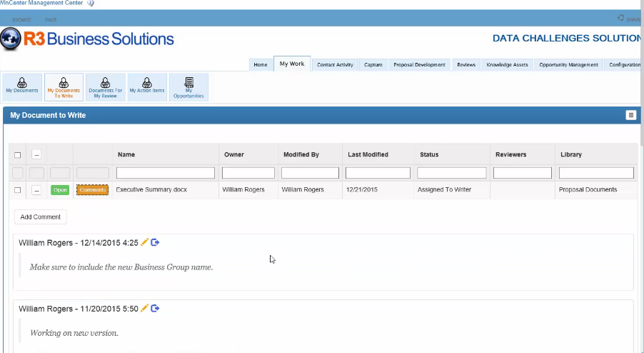Open header row ellipsis menu
Image resolution: width=644 pixels, height=353 pixels.
click(x=36, y=154)
